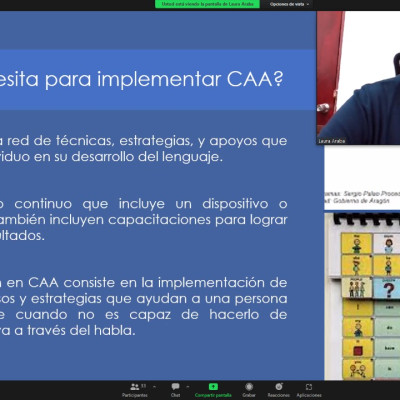Expand the arrow beside Chat
The height and width of the screenshot is (400, 400).
click(x=188, y=387)
